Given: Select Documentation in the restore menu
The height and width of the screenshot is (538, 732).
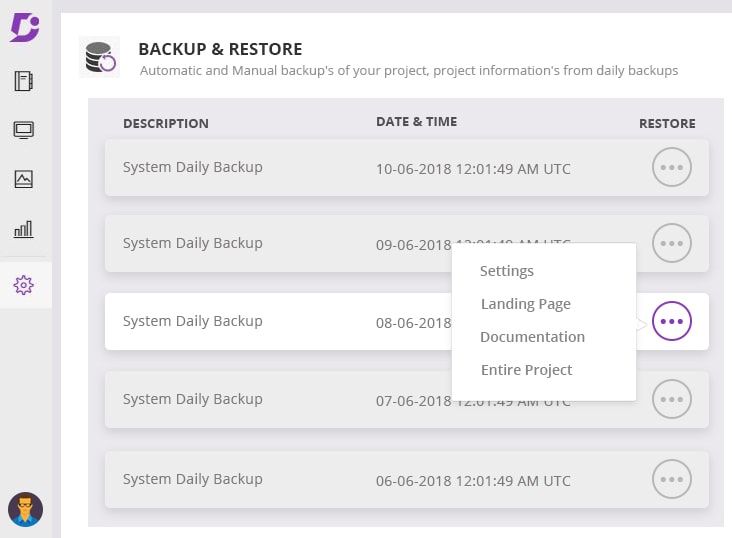Looking at the screenshot, I should pos(532,337).
